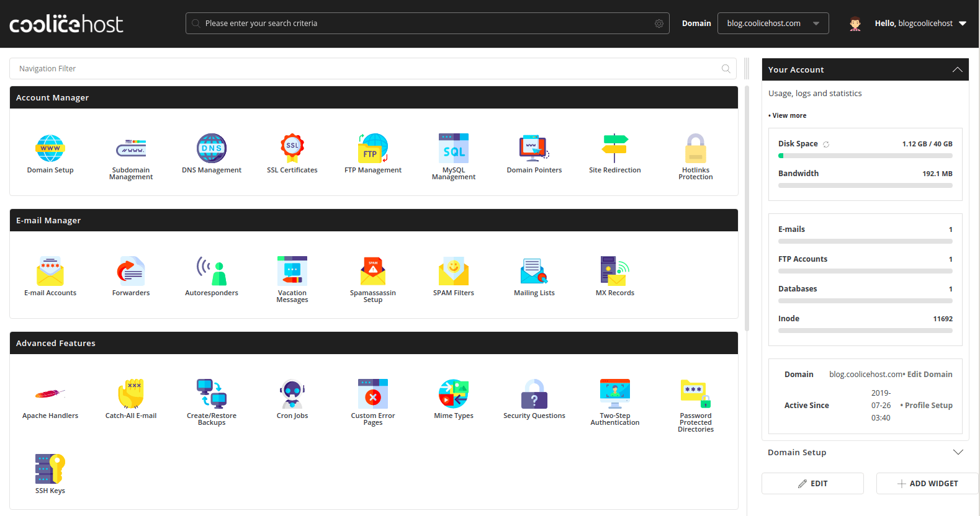980x516 pixels.
Task: Collapse the Account Manager section header
Action: point(374,97)
